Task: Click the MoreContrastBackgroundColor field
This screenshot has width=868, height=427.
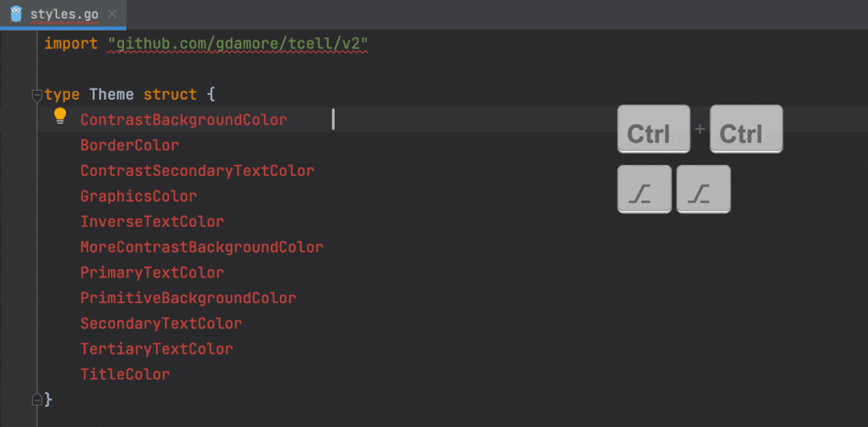Action: (201, 247)
